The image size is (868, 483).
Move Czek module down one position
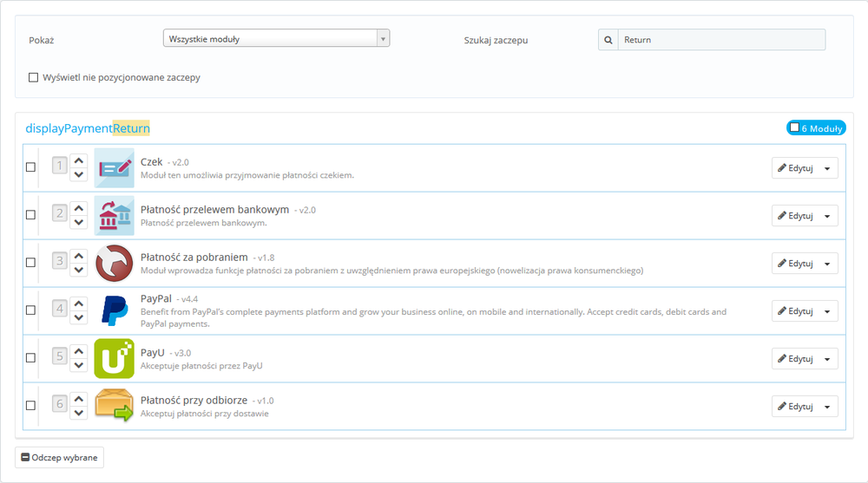click(79, 174)
